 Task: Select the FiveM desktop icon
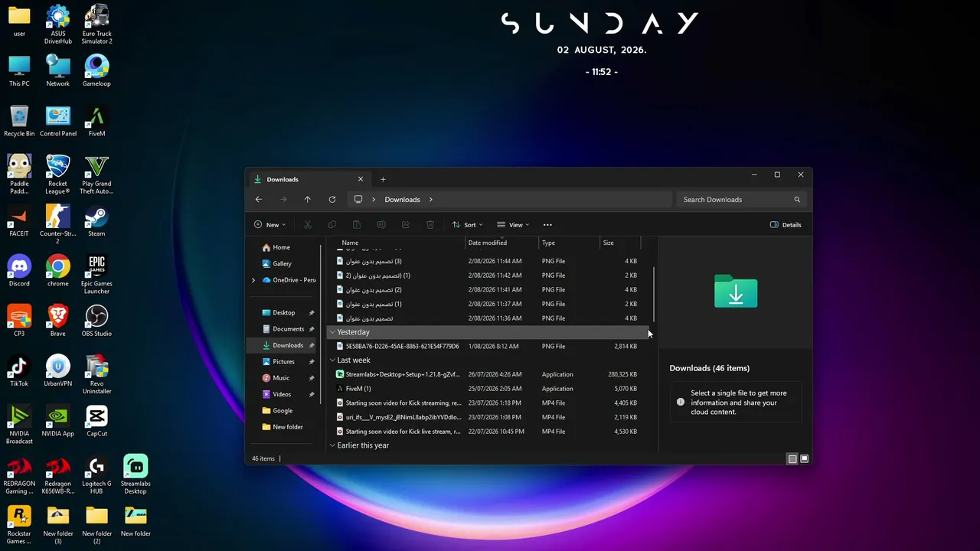pos(96,121)
